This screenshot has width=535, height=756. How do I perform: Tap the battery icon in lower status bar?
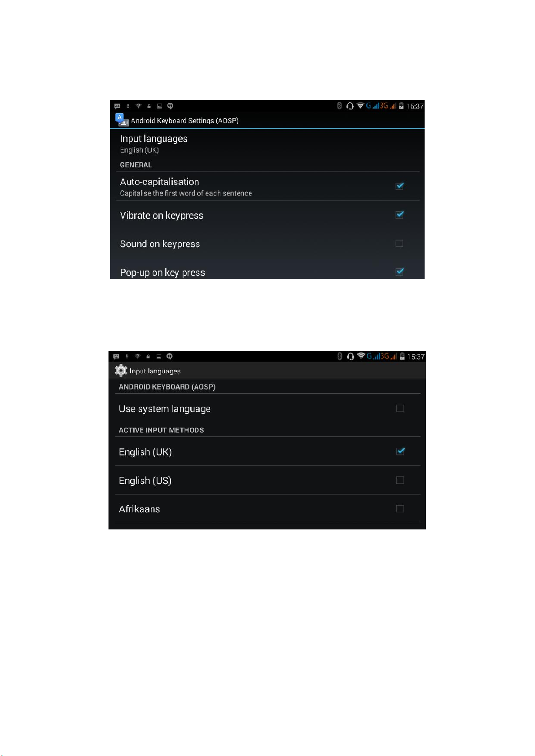(402, 356)
